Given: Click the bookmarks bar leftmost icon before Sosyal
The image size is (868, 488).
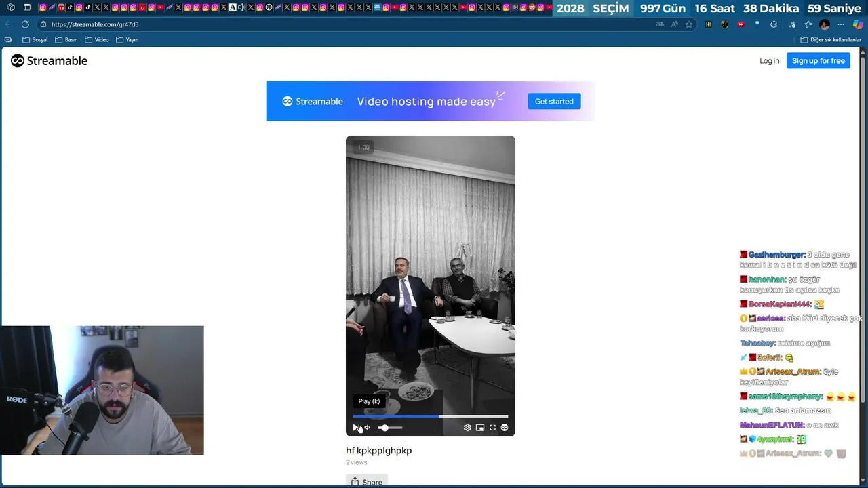Looking at the screenshot, I should coord(8,40).
